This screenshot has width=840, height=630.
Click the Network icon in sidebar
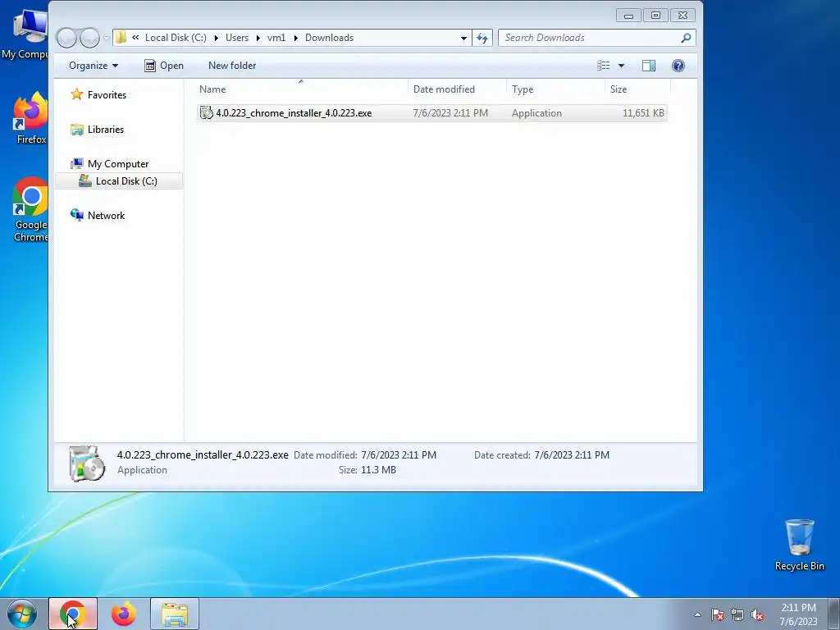(77, 215)
